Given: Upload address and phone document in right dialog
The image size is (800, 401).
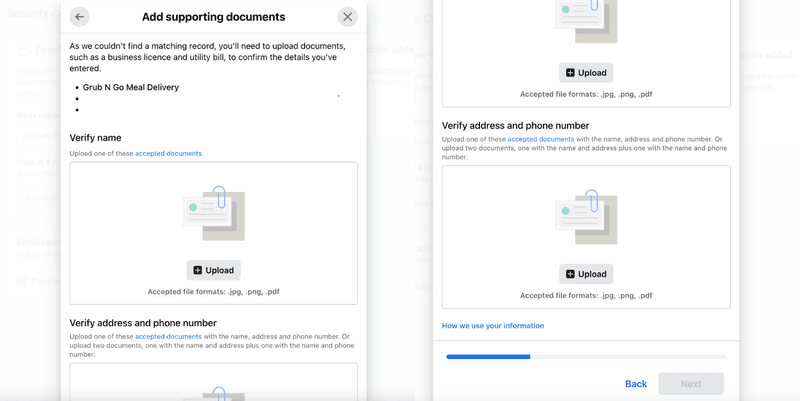Looking at the screenshot, I should 586,274.
